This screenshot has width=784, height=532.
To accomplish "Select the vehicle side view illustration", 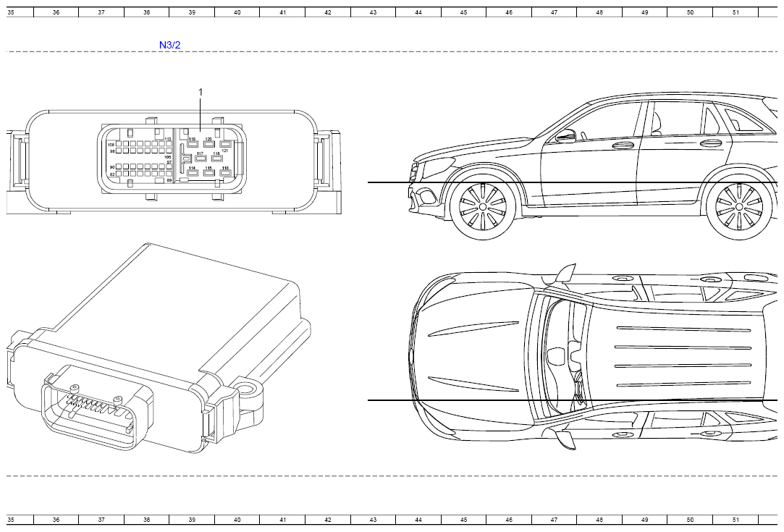I will click(594, 166).
